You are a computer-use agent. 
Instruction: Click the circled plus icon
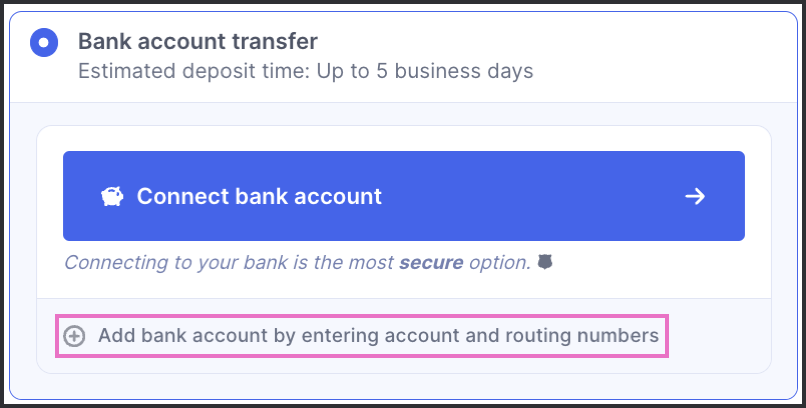pos(74,337)
